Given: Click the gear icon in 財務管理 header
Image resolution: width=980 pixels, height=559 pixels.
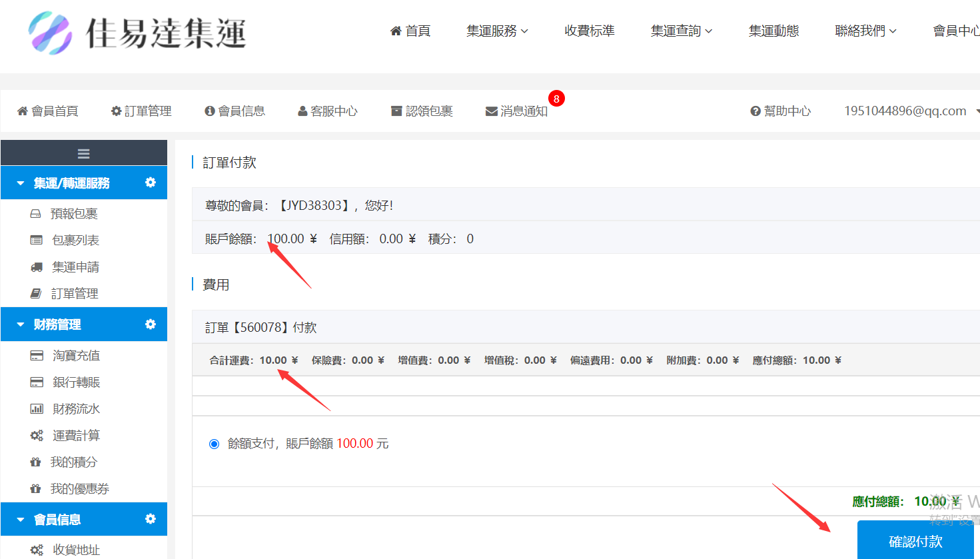Looking at the screenshot, I should pos(151,324).
